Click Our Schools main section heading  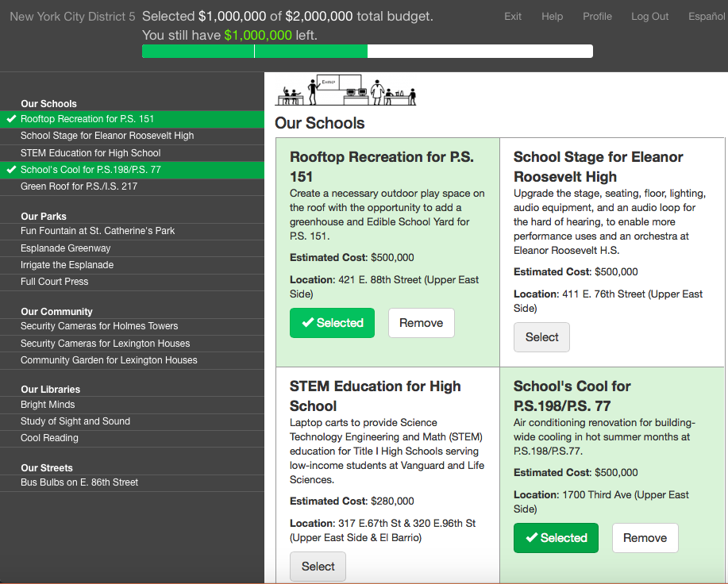point(319,124)
